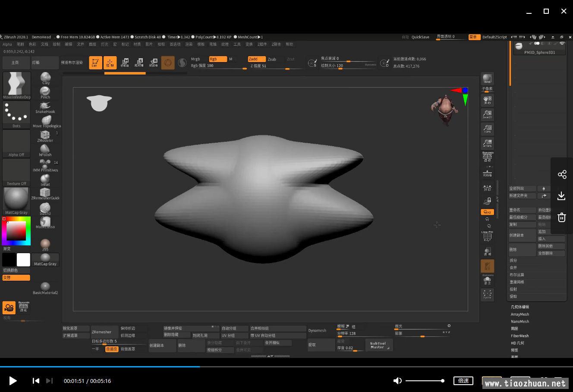The width and height of the screenshot is (573, 392).
Task: Toggle the Draw (绘制) mode button
Action: (110, 63)
